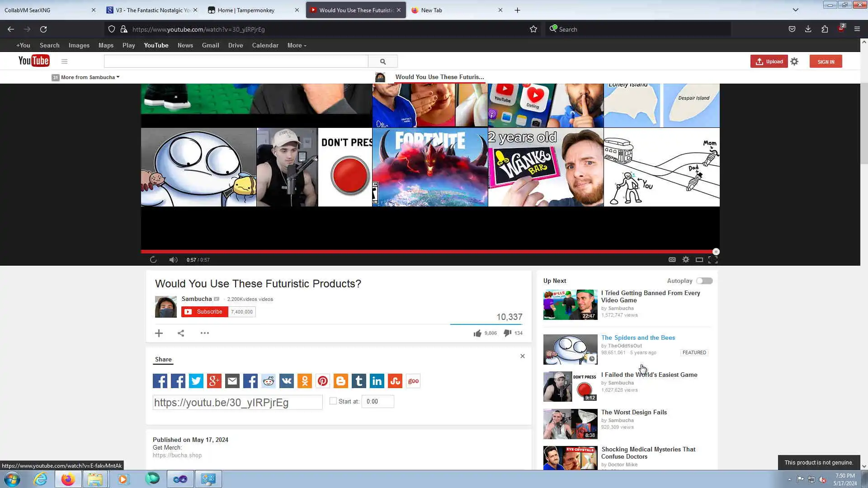Open the More menu in Google bar
The image size is (868, 488).
(297, 45)
